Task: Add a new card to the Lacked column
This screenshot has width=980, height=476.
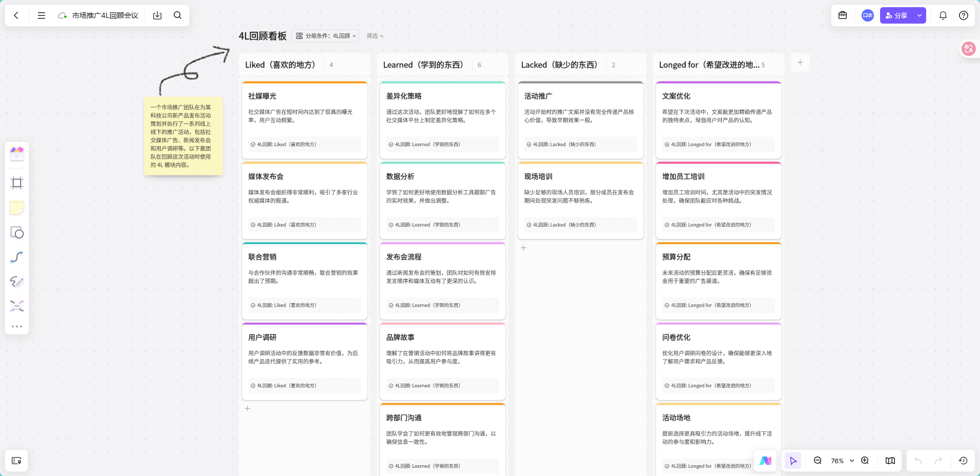Action: tap(523, 248)
